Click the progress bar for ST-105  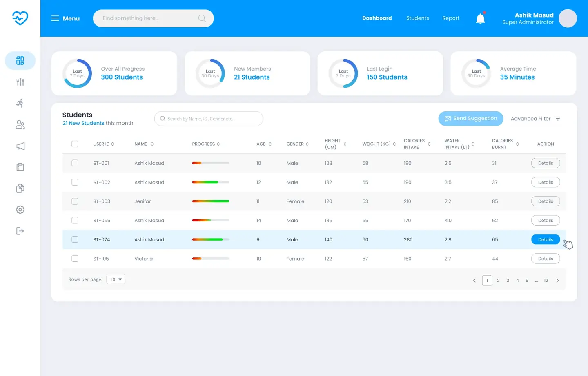click(x=211, y=259)
